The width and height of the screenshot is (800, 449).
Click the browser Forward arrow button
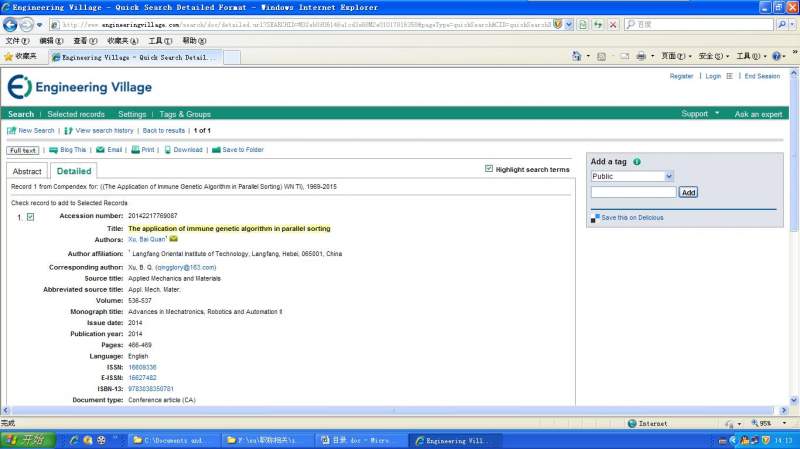(26, 24)
